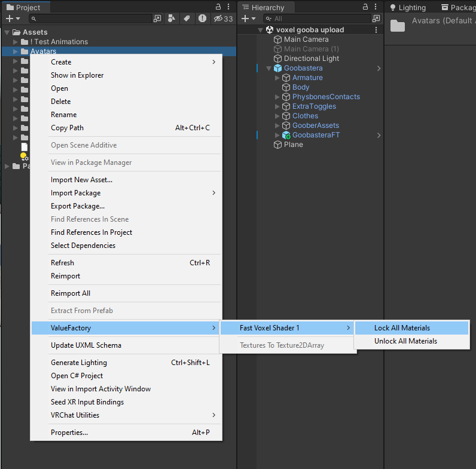This screenshot has height=469, width=476.
Task: Expand the Armature object in Hierarchy
Action: 277,78
